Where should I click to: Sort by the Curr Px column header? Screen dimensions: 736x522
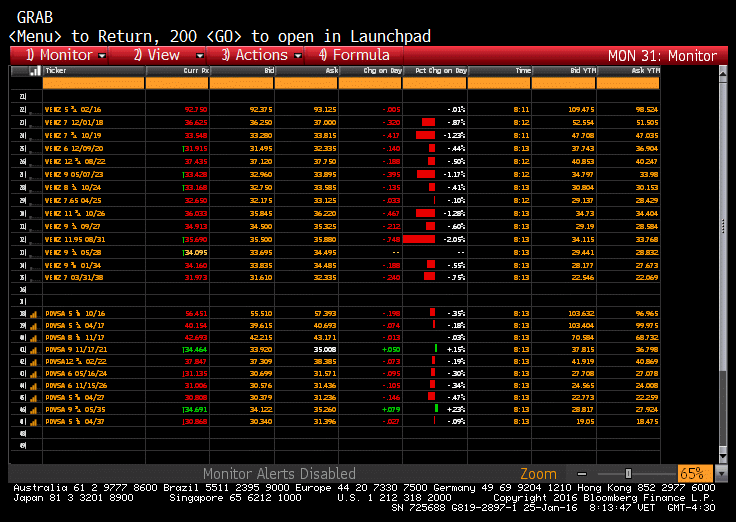tap(177, 71)
